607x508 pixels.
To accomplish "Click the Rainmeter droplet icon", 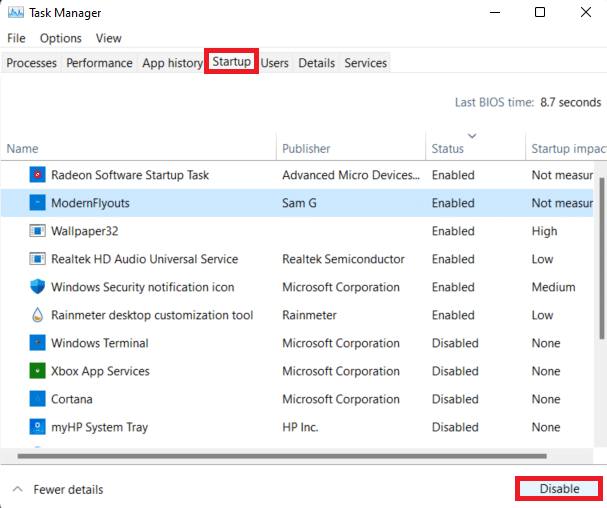I will (x=37, y=315).
